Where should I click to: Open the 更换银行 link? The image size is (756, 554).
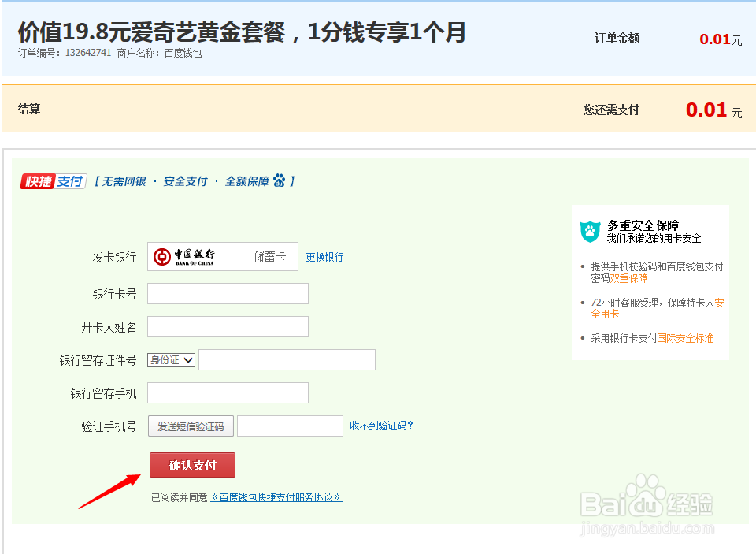pyautogui.click(x=324, y=257)
